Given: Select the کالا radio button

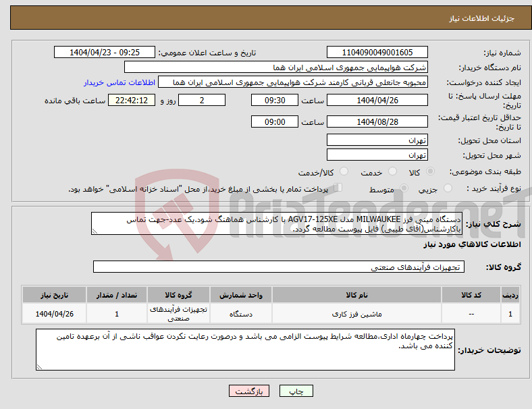Looking at the screenshot, I should click(x=430, y=171).
